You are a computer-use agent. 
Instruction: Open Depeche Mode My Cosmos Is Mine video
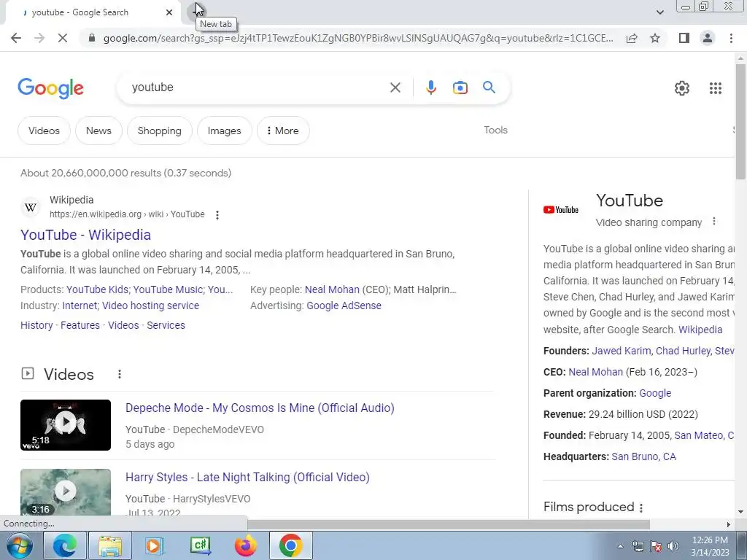point(260,408)
